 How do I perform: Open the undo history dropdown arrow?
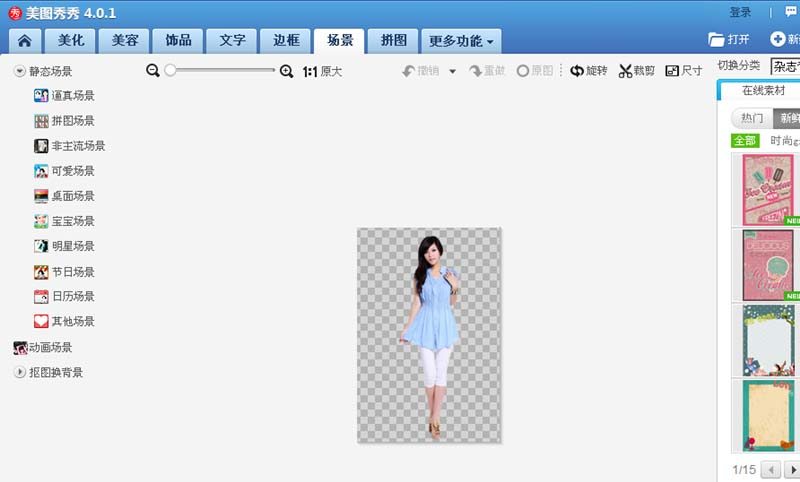click(x=453, y=71)
